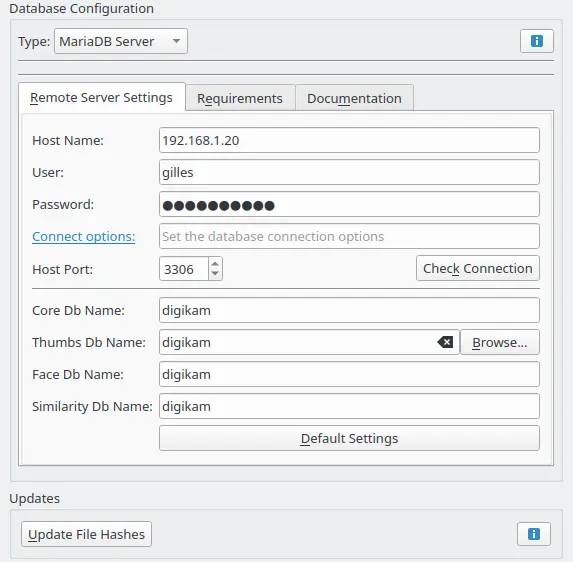Image resolution: width=573 pixels, height=562 pixels.
Task: Click Browse next to Thumbs Db Name
Action: (x=500, y=342)
